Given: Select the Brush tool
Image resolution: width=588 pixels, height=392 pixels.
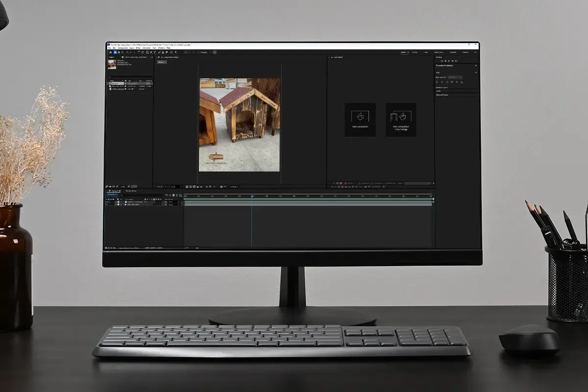Looking at the screenshot, I should pos(159,52).
